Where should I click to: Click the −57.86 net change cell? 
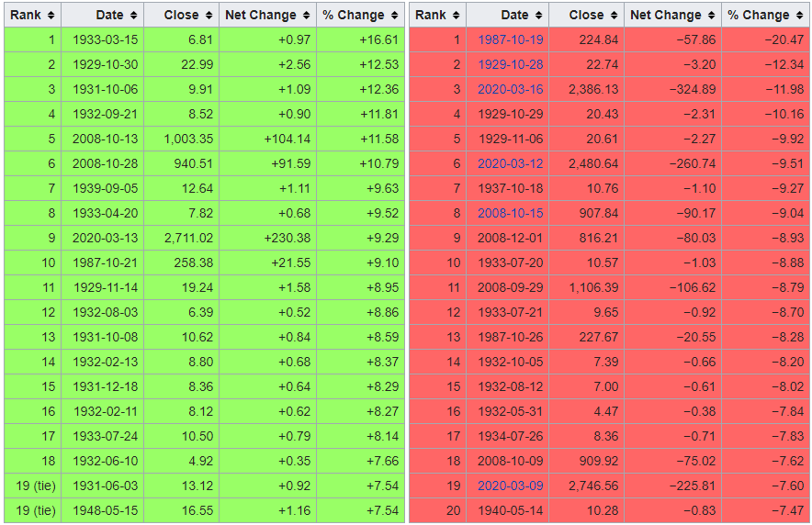tap(672, 39)
